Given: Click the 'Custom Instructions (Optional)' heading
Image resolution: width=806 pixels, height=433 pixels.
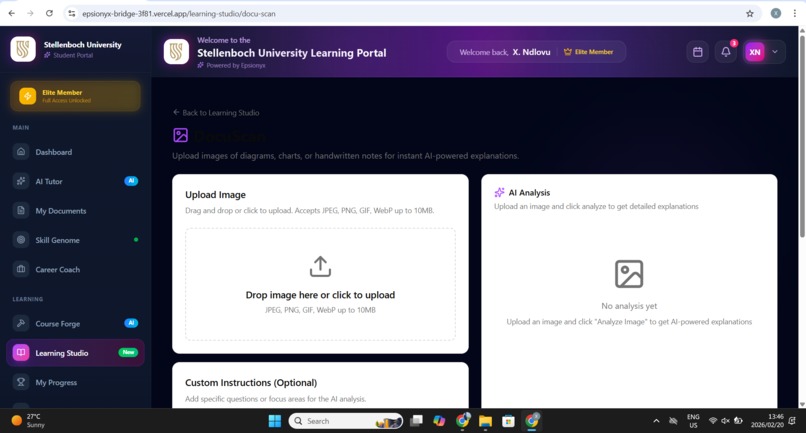Looking at the screenshot, I should coord(251,383).
